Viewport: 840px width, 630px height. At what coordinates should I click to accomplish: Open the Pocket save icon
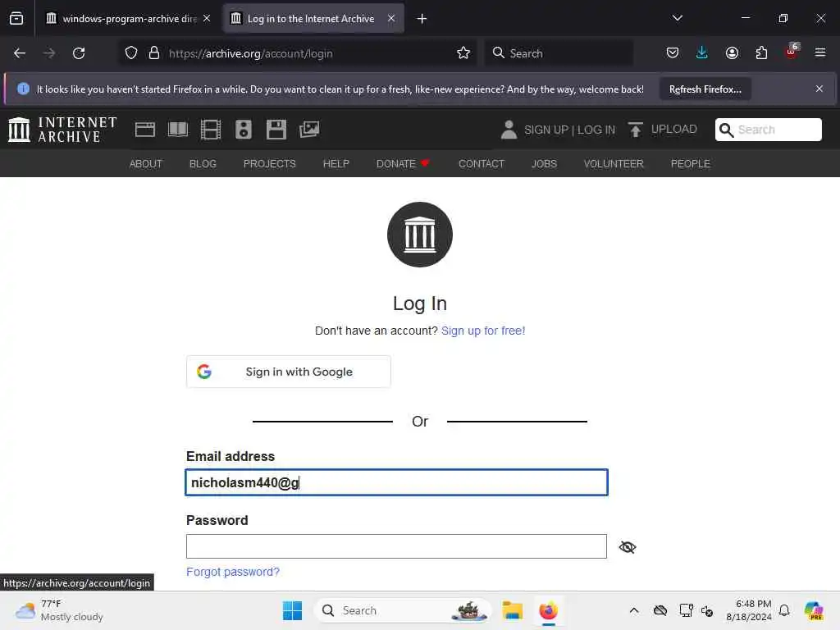coord(673,53)
